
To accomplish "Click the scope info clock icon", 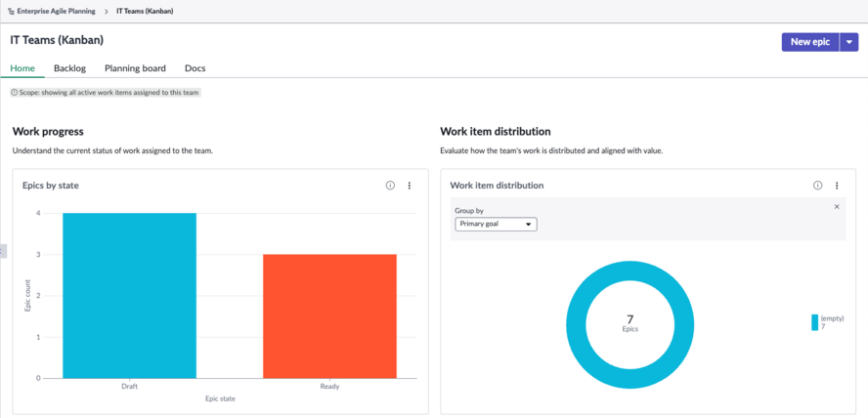I will pyautogui.click(x=15, y=93).
